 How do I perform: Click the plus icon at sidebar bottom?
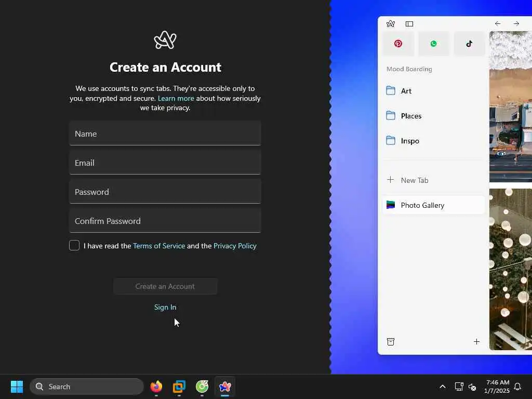point(476,342)
